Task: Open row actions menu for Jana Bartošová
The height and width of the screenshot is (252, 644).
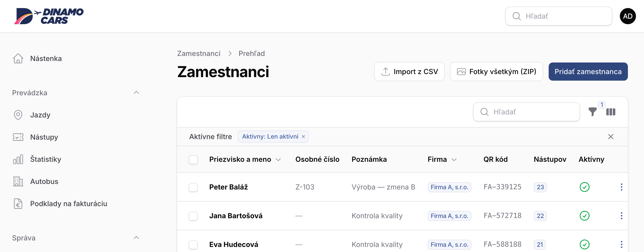Action: click(x=621, y=216)
